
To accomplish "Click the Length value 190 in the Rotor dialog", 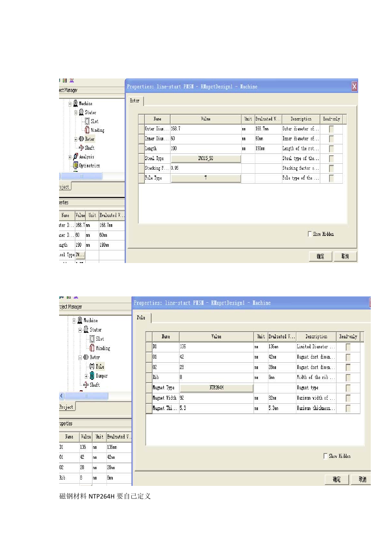I will point(206,148).
